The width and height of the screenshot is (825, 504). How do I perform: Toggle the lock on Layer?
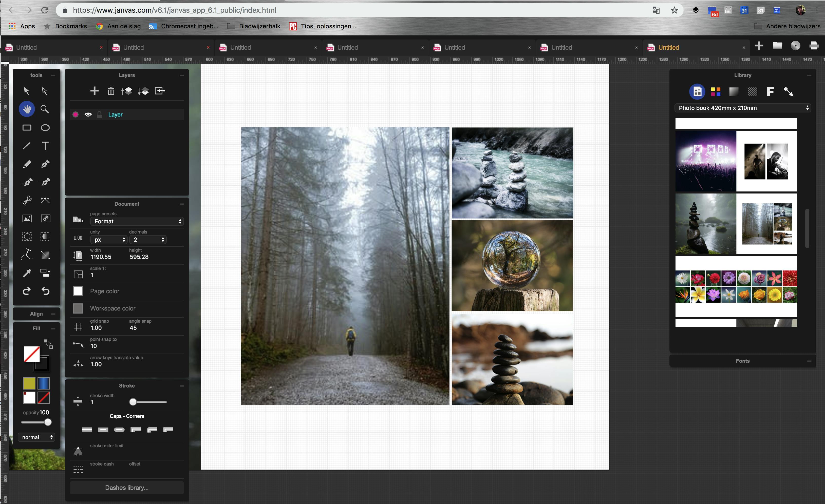[x=99, y=114]
